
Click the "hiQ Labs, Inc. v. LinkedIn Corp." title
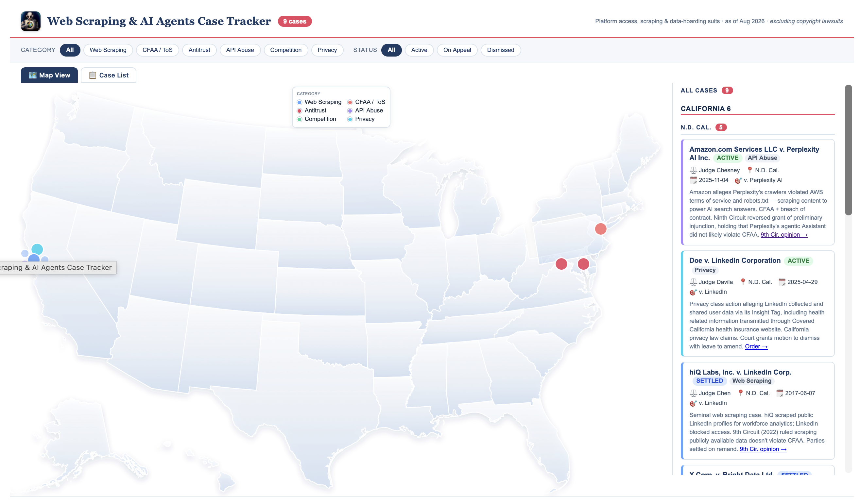tap(740, 372)
